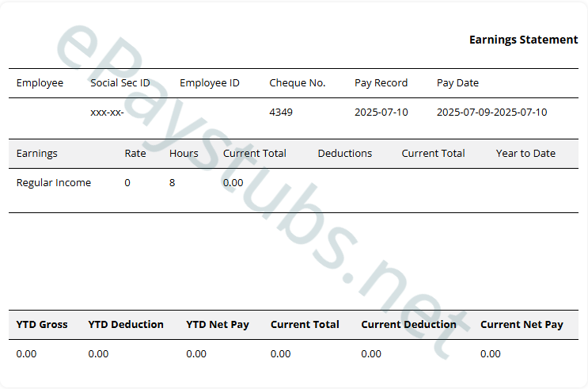Select the Hours column header

(x=184, y=154)
